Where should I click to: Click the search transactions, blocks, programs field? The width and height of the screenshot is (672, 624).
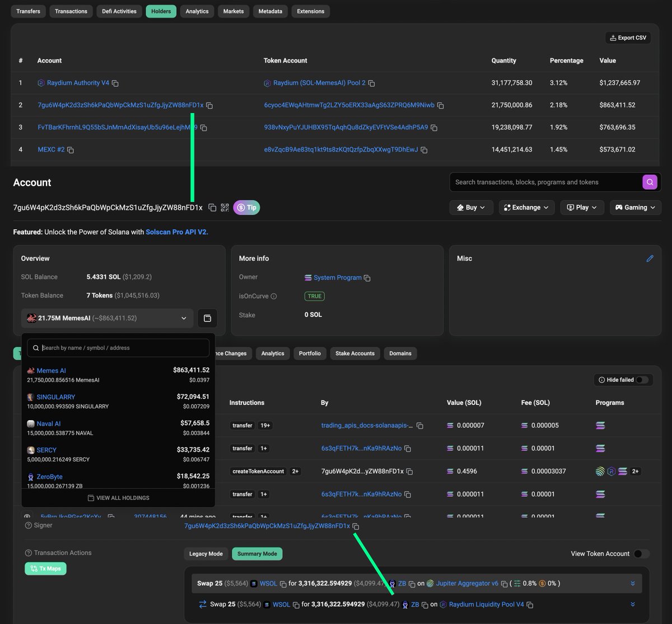546,182
